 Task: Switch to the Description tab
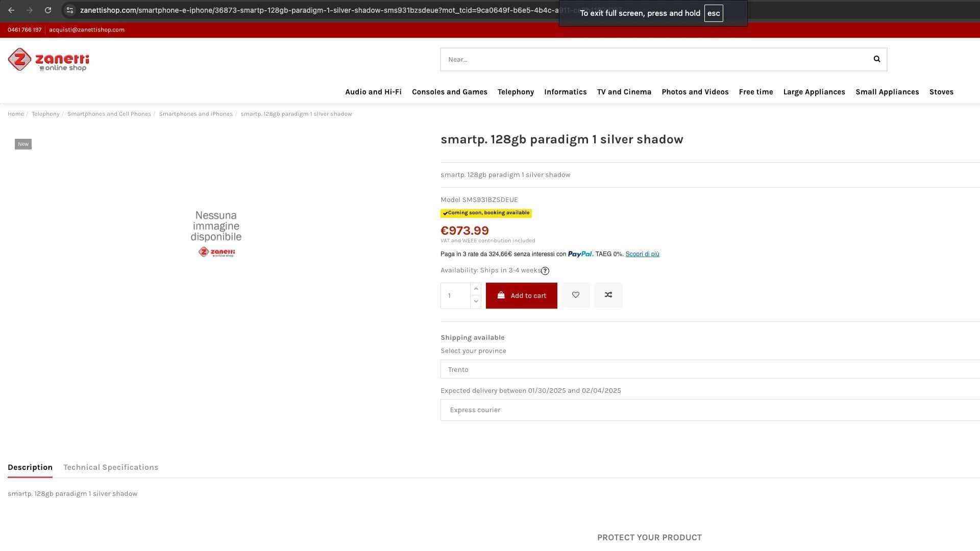[x=30, y=467]
